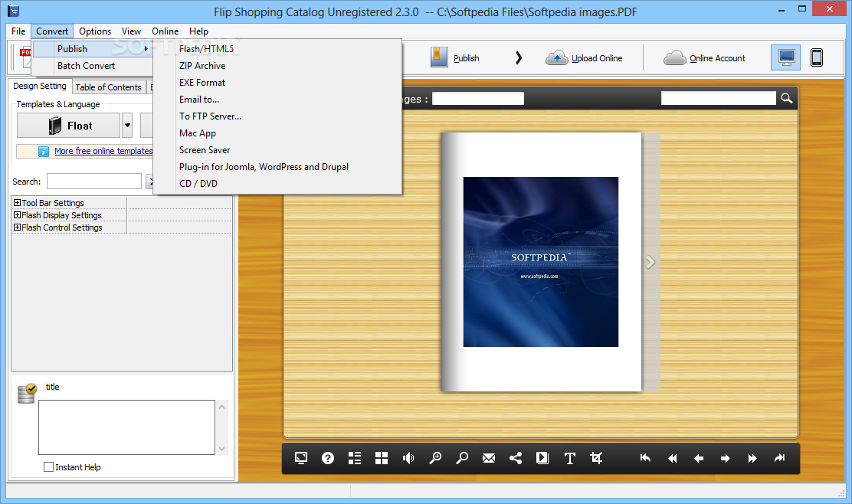Click the search icon in flipbook top bar
852x504 pixels.
click(786, 98)
